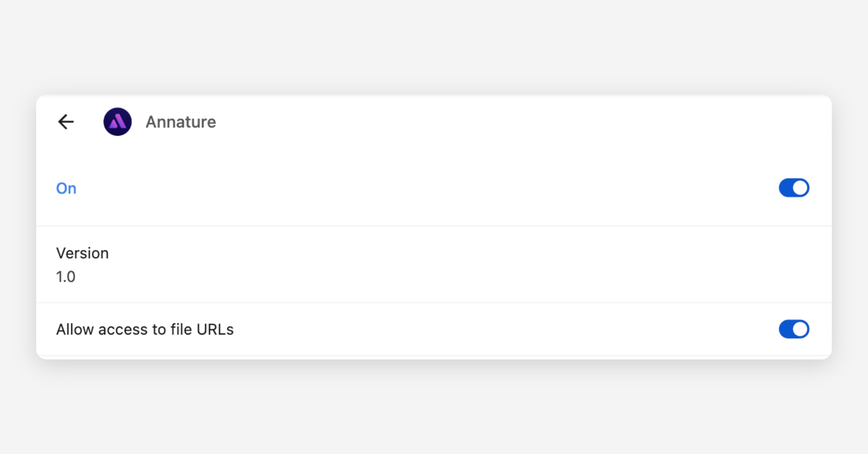The image size is (868, 454).
Task: Click the white knob of the On toggle
Action: (x=800, y=188)
